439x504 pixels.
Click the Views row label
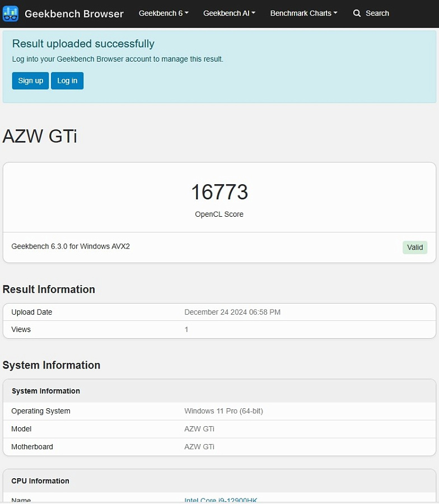click(21, 329)
